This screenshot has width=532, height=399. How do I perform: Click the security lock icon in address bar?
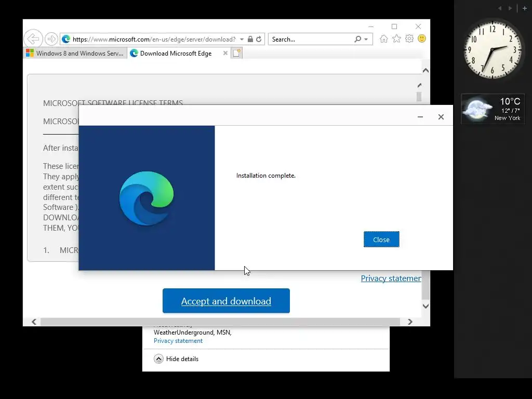click(x=250, y=39)
